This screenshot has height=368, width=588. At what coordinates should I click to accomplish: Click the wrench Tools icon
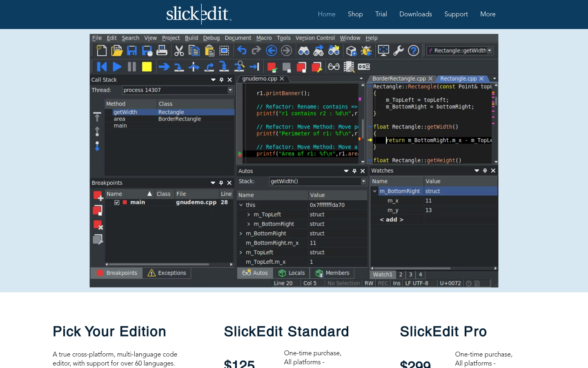coord(398,51)
